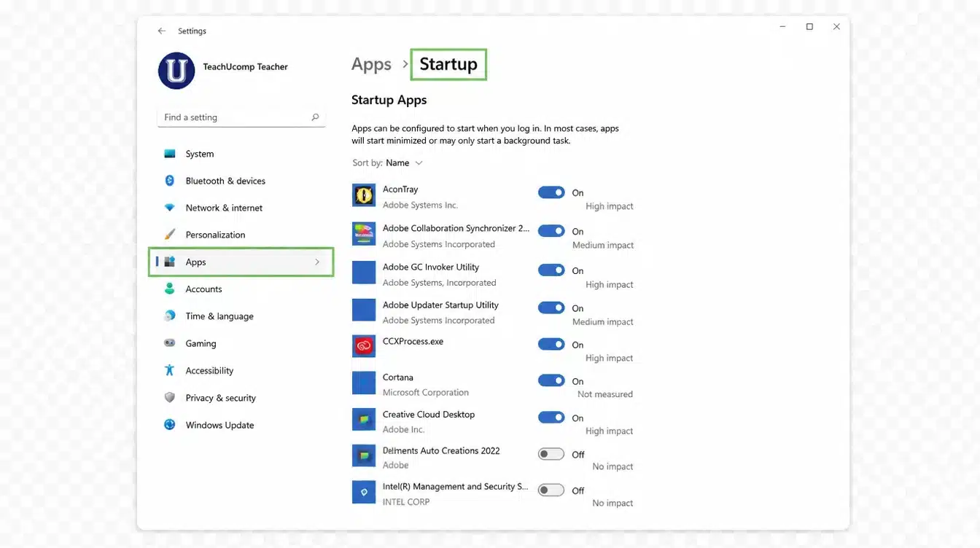Click the Cortana app name

coord(398,377)
